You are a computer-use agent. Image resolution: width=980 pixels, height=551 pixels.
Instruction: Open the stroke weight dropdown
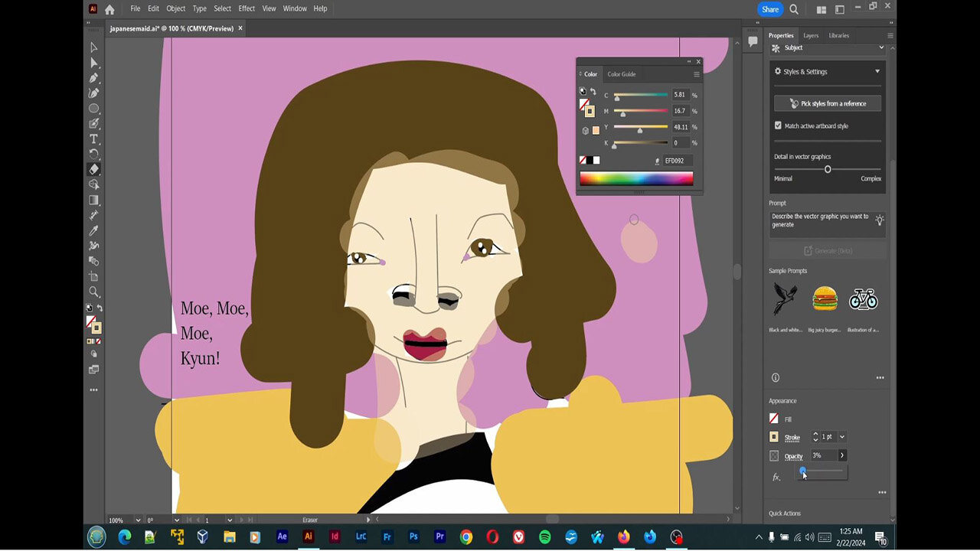pyautogui.click(x=841, y=437)
